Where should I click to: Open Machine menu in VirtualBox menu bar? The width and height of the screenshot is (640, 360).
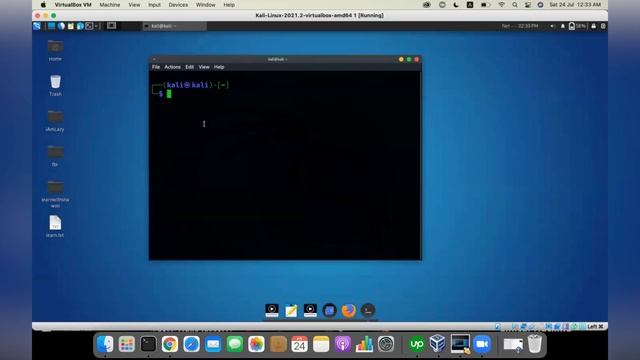[110, 5]
